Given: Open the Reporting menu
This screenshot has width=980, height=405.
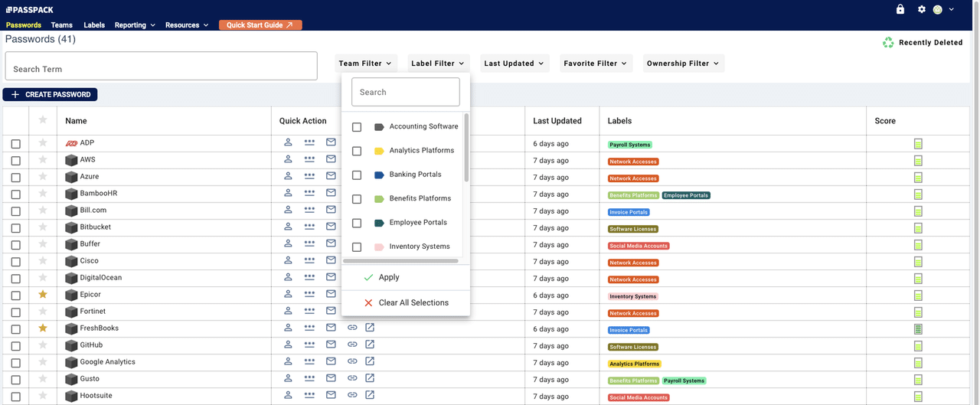Looking at the screenshot, I should coord(135,25).
